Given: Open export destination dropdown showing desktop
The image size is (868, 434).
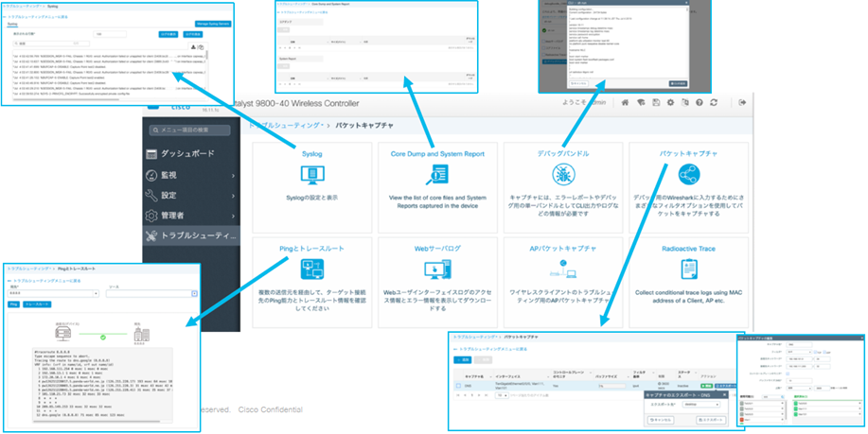Looking at the screenshot, I should point(701,404).
